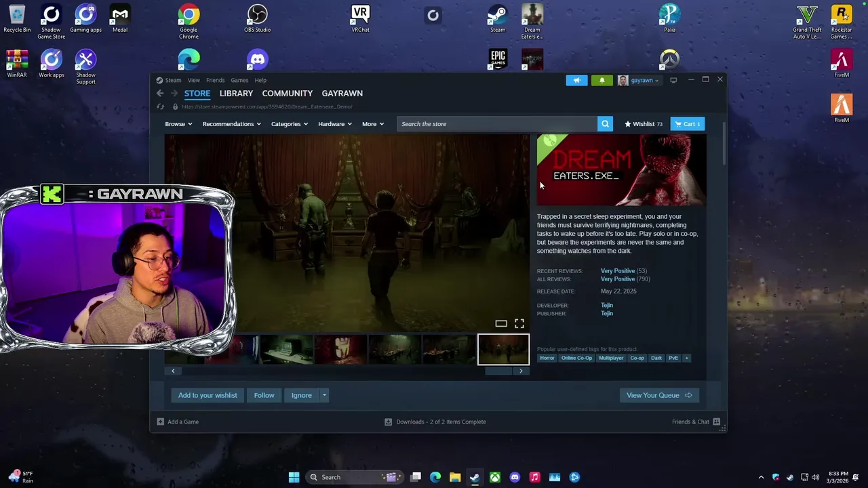Open the Friends menu
Screen dimensions: 868x488
[216, 81]
